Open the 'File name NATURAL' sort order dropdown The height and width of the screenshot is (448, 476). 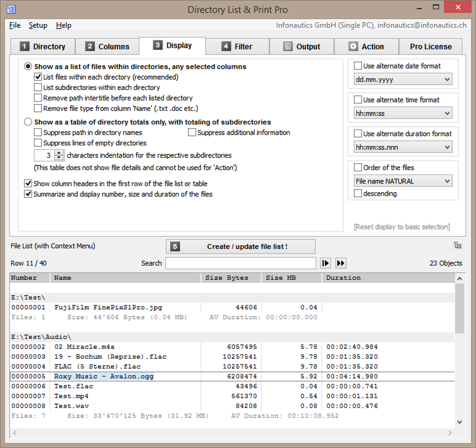[x=403, y=181]
